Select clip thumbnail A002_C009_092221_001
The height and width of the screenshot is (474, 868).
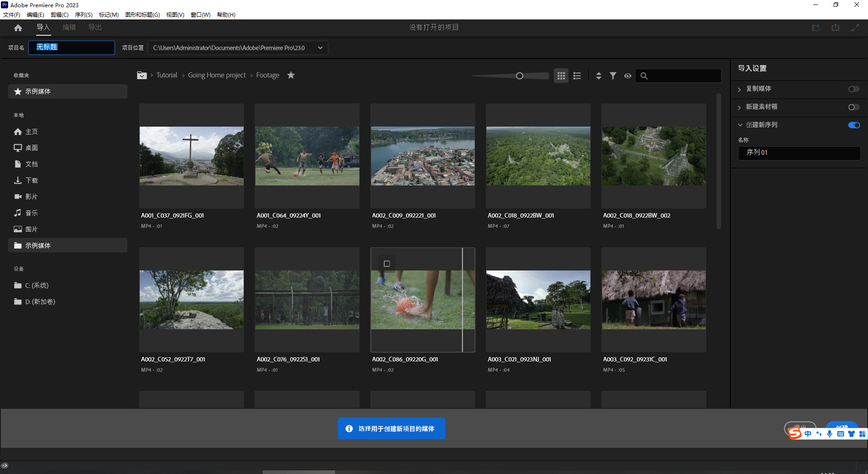tap(423, 156)
